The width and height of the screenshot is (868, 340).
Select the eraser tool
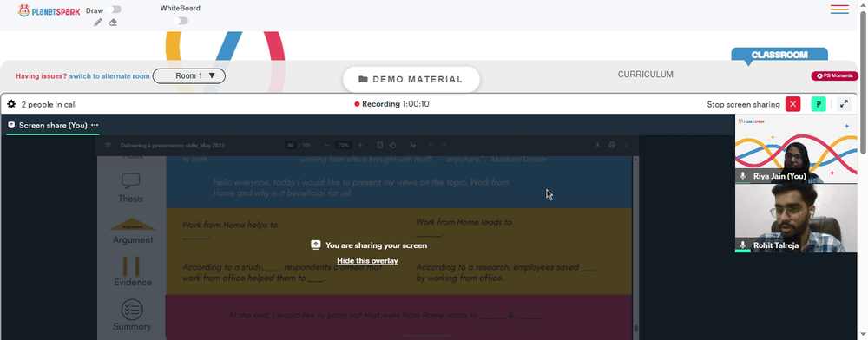[x=113, y=23]
